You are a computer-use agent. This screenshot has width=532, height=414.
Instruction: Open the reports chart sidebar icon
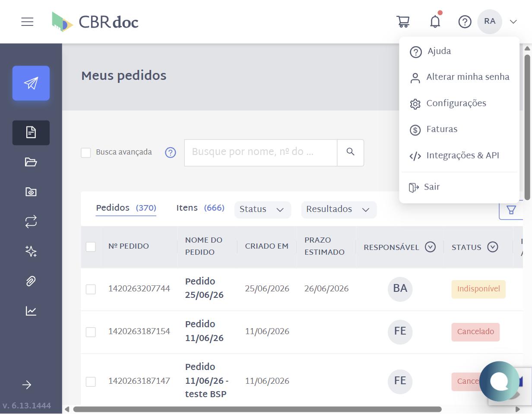tap(31, 311)
